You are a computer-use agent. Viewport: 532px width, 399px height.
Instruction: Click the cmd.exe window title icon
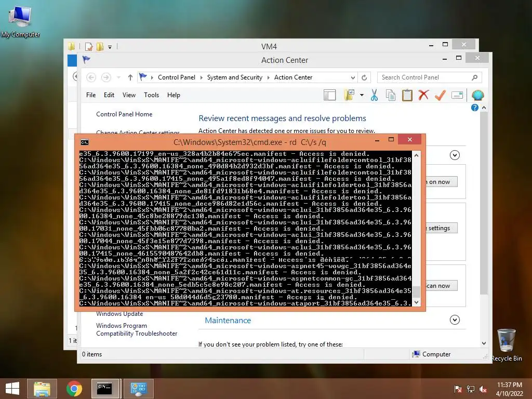tap(85, 142)
